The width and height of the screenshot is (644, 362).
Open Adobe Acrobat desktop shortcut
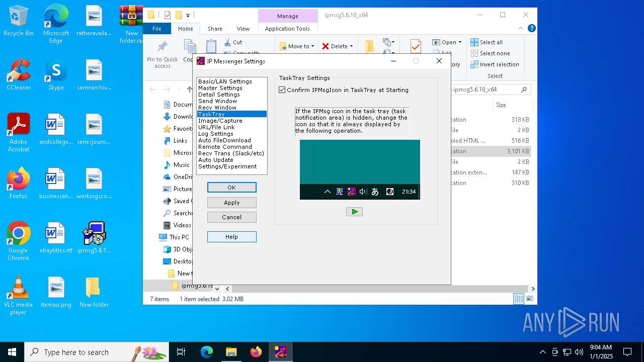pos(19,133)
